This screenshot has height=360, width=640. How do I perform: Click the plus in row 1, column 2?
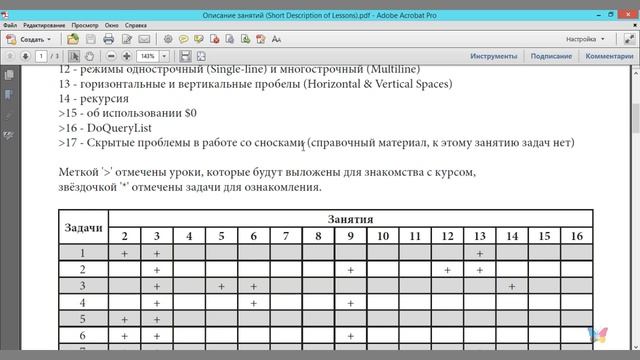(x=124, y=253)
